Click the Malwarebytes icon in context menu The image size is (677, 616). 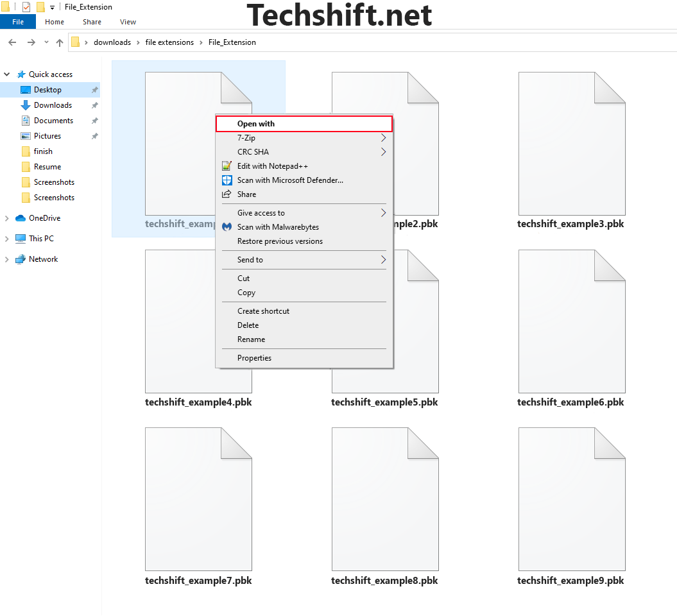(227, 227)
